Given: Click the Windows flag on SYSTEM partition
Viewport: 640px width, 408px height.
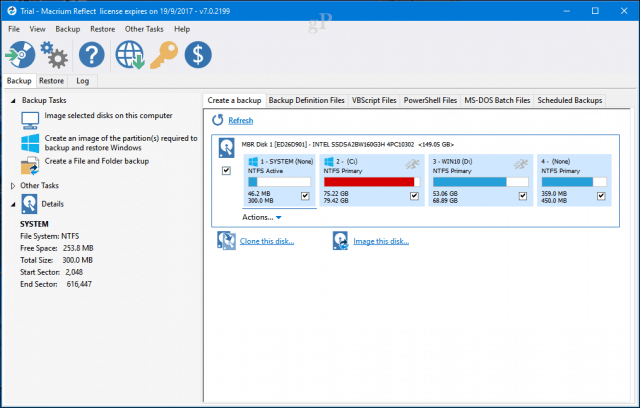Looking at the screenshot, I should click(x=253, y=162).
